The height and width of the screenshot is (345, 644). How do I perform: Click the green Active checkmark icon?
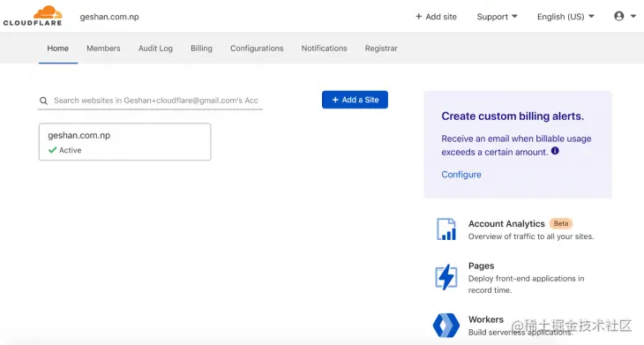(52, 150)
